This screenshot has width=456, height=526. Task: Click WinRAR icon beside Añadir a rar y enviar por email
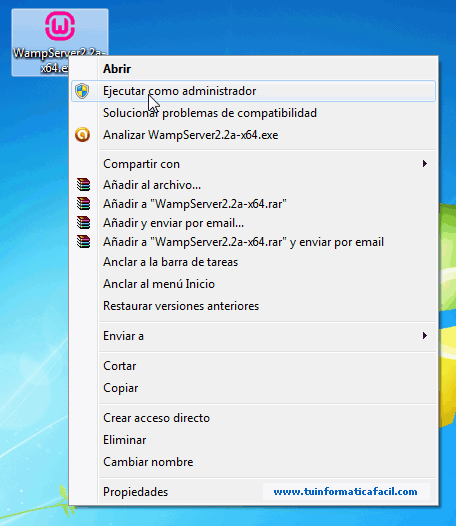point(83,242)
